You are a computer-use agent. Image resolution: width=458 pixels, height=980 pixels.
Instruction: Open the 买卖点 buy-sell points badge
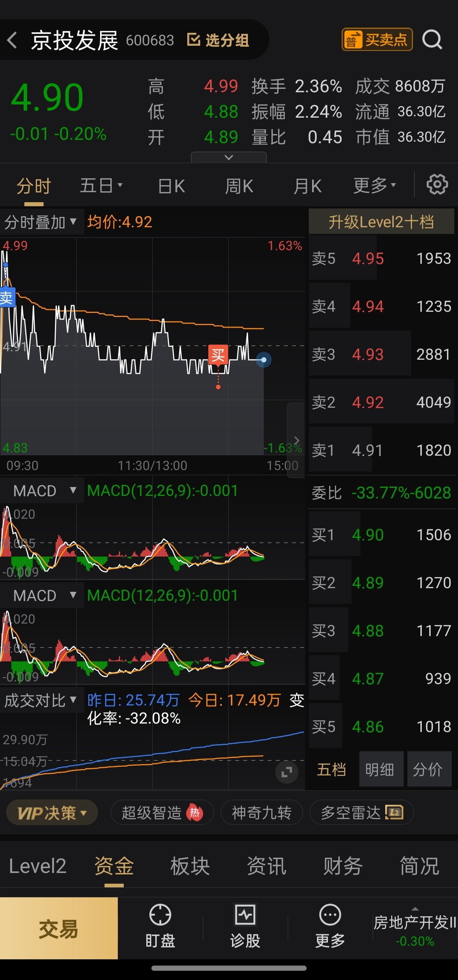click(x=377, y=39)
